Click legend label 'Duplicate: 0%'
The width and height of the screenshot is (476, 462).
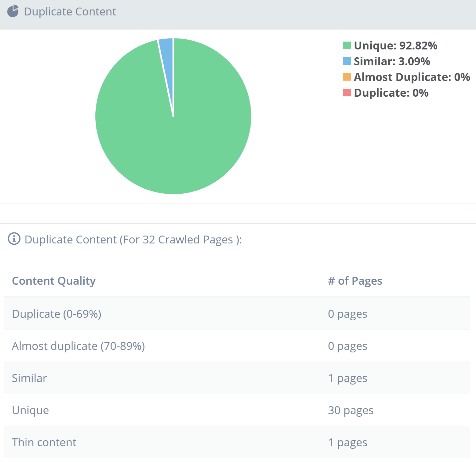click(x=391, y=93)
